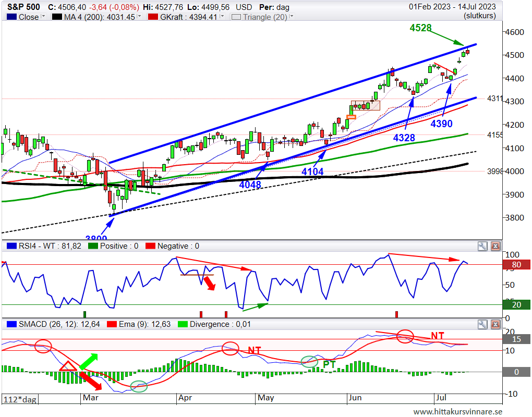The width and height of the screenshot is (532, 417).
Task: Click the green 20 RSI level marker
Action: tap(516, 305)
